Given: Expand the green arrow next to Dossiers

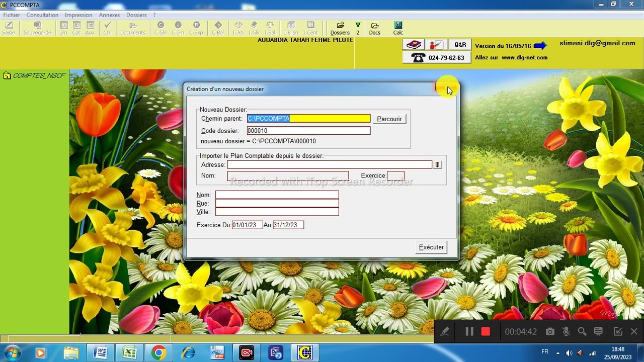Looking at the screenshot, I should coord(358,25).
